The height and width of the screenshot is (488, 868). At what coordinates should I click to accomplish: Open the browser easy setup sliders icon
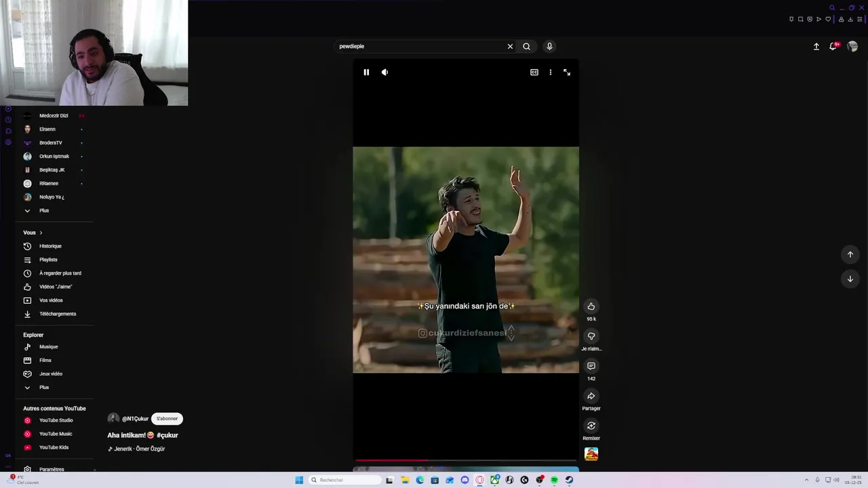click(x=860, y=19)
